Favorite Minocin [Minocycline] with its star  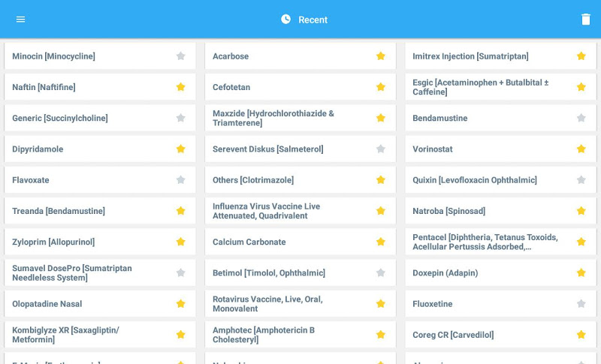[x=180, y=56]
